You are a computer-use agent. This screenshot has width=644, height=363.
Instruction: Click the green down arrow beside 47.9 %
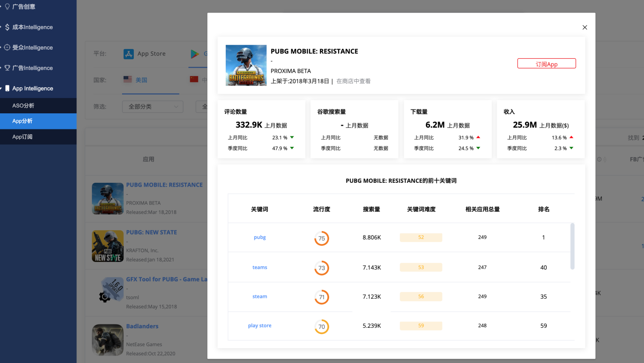[292, 148]
